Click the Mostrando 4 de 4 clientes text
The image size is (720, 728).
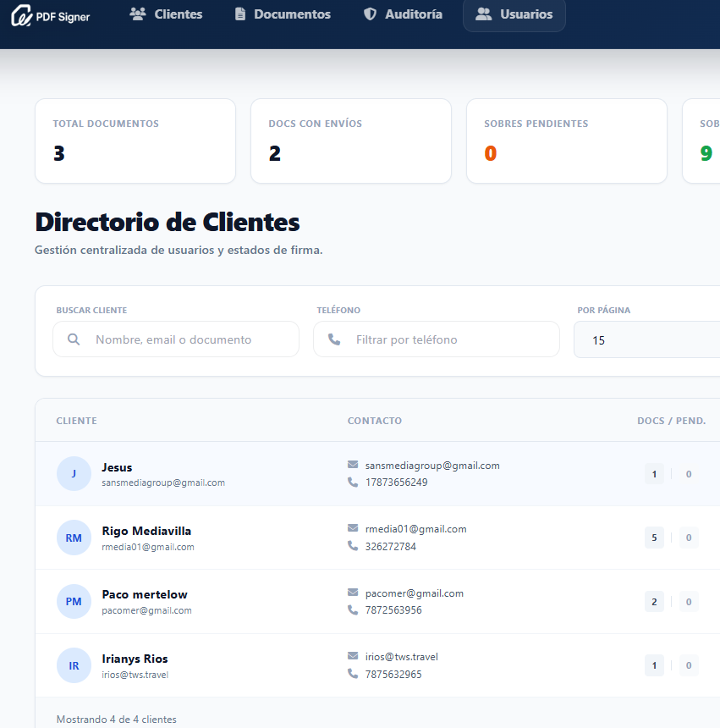(117, 720)
